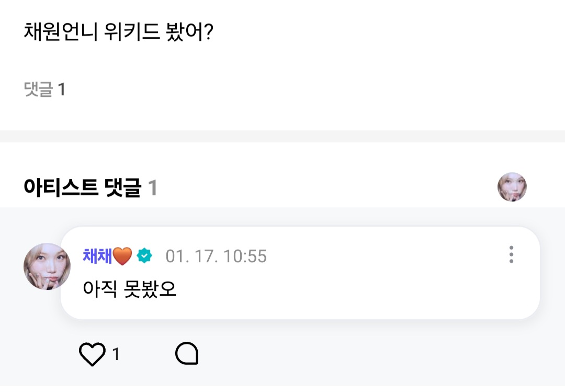Screen dimensions: 565x392
Task: Select the 아티스트 댓글 section heading
Action: point(82,188)
